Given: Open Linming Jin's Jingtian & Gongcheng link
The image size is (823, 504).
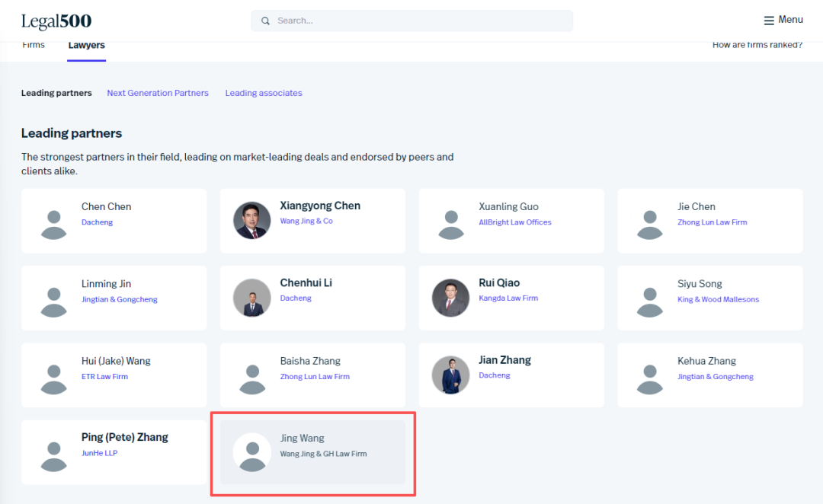Looking at the screenshot, I should 119,299.
